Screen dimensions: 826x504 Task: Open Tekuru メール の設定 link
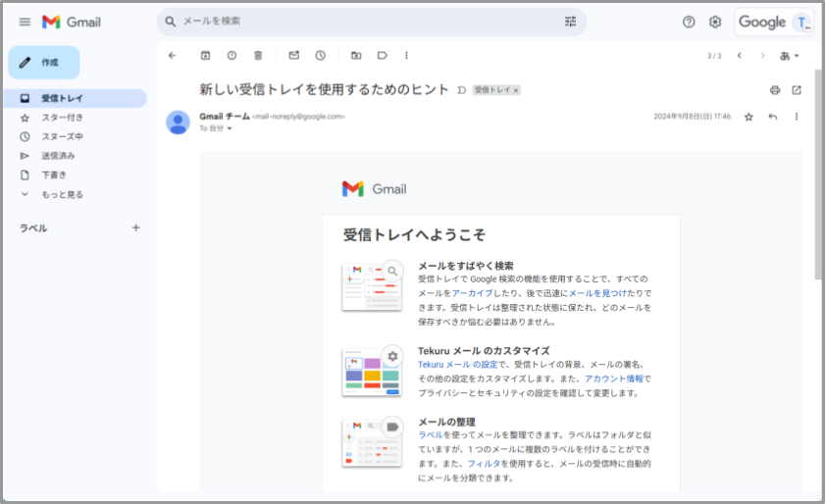pyautogui.click(x=458, y=365)
